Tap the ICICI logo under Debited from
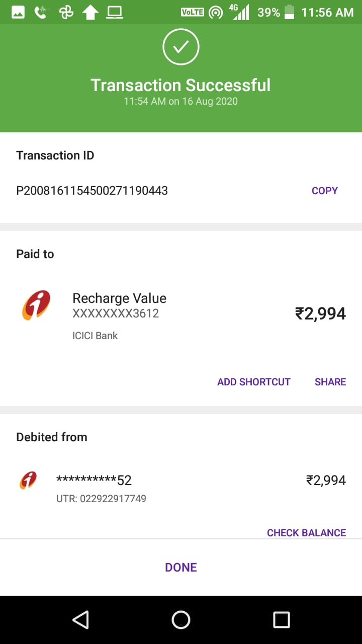Image resolution: width=362 pixels, height=644 pixels. tap(28, 480)
